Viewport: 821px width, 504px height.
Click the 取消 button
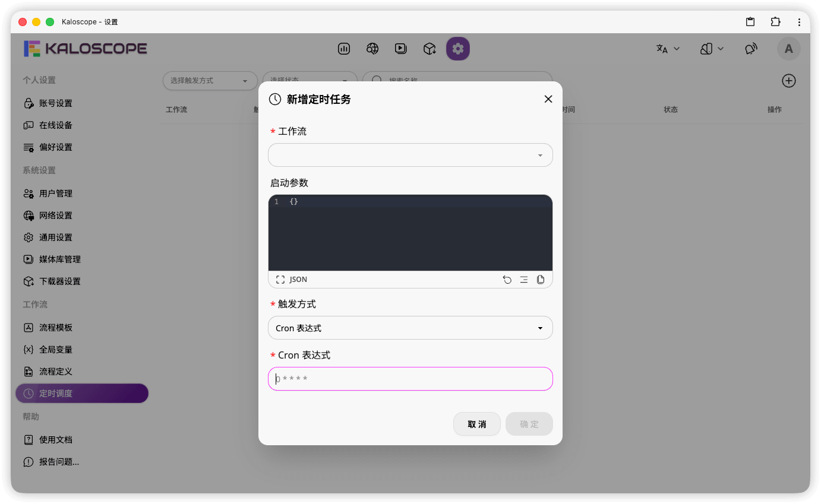(x=477, y=424)
